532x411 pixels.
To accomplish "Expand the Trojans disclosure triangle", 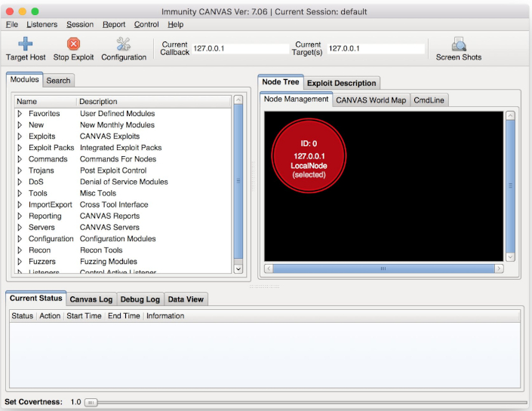I will (20, 170).
